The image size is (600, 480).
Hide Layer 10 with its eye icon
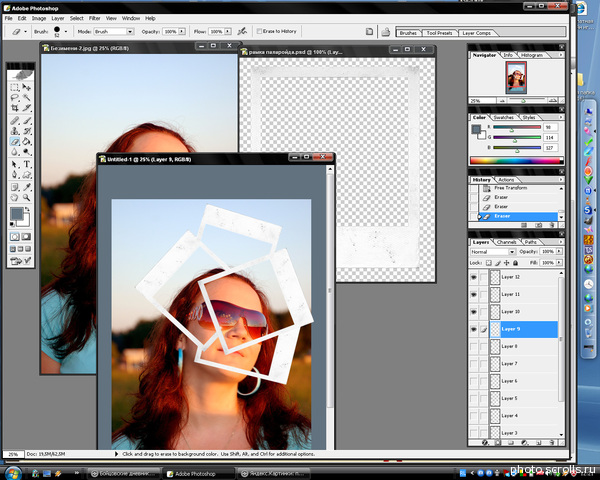tap(474, 312)
